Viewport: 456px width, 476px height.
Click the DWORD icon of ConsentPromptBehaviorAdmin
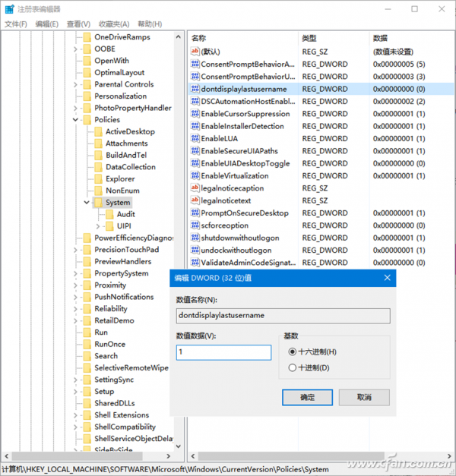[195, 64]
